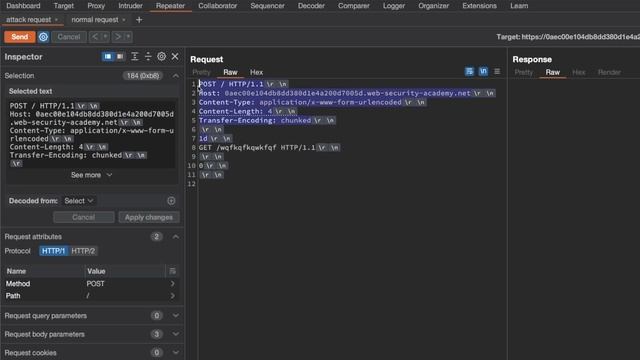Go forward in request history arrow
Viewport: 640px width, 360px height.
[x=118, y=37]
